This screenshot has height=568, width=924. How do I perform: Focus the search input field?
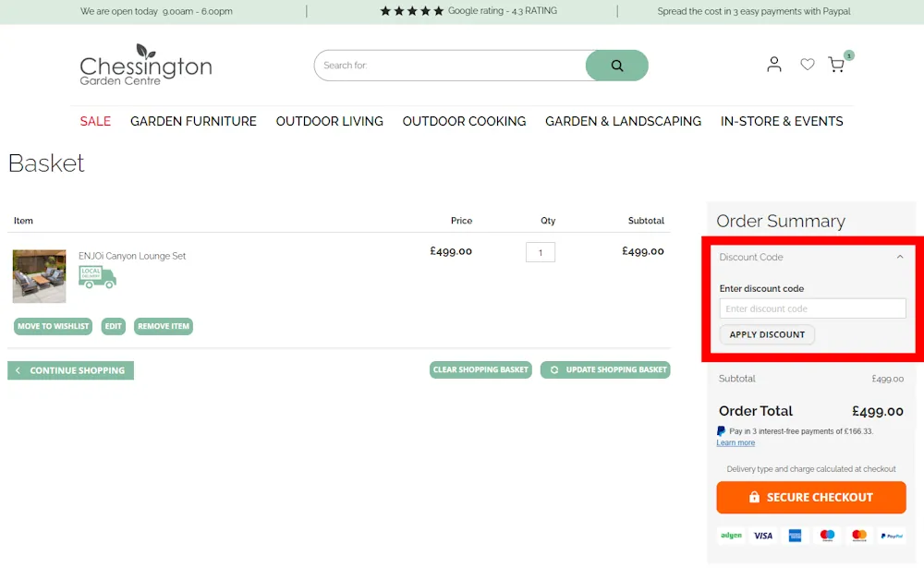450,66
